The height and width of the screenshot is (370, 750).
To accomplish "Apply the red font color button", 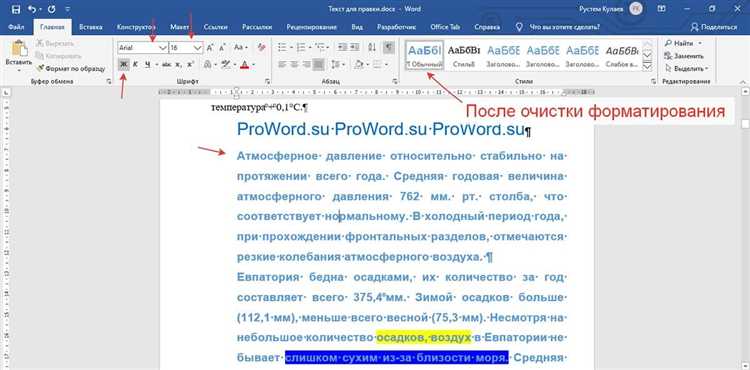I will [245, 64].
